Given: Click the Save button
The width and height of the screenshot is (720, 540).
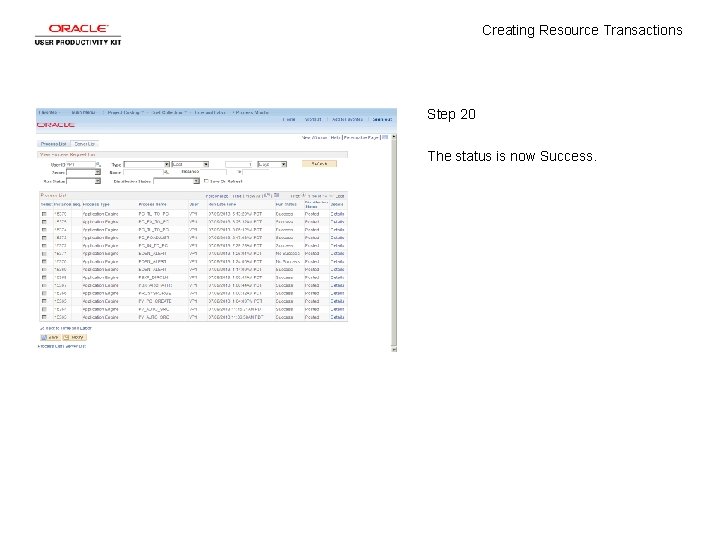Looking at the screenshot, I should pos(50,337).
